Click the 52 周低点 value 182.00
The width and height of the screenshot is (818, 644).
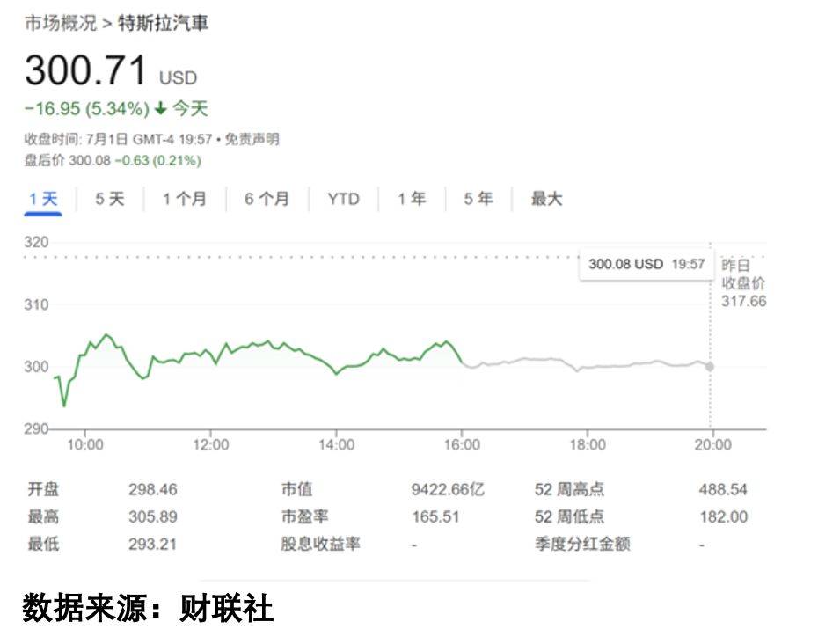click(724, 516)
